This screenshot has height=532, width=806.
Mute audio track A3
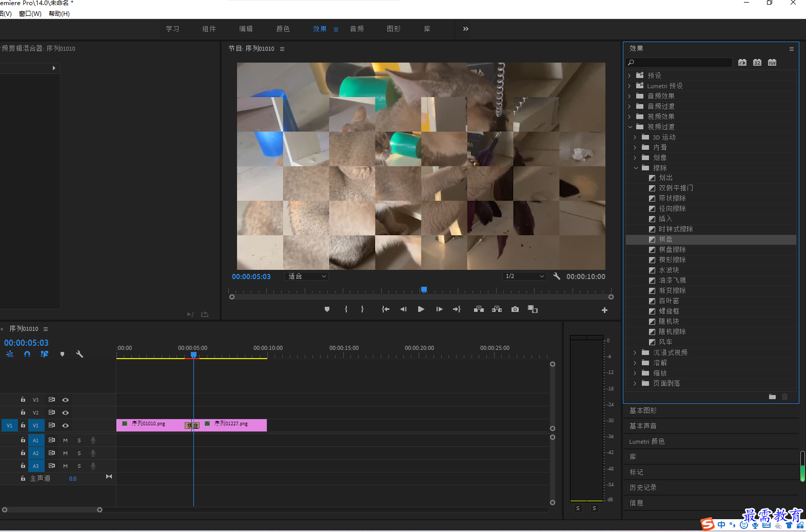[65, 466]
